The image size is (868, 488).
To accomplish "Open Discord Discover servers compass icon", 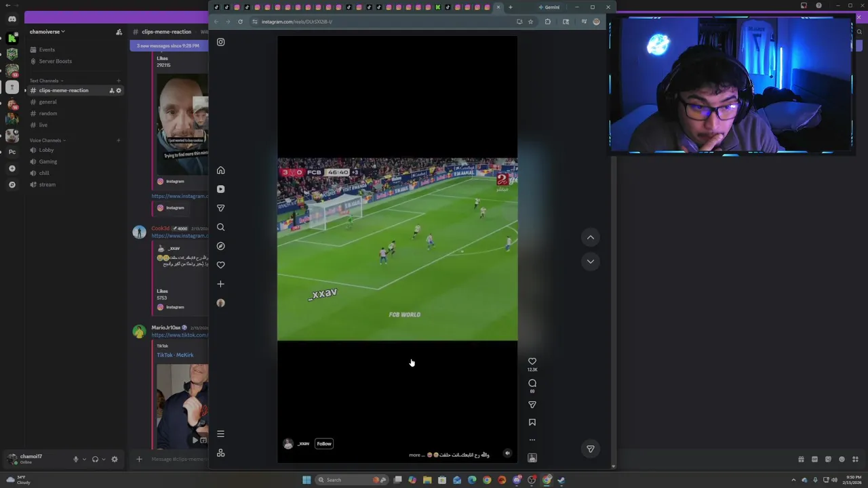I will click(12, 184).
